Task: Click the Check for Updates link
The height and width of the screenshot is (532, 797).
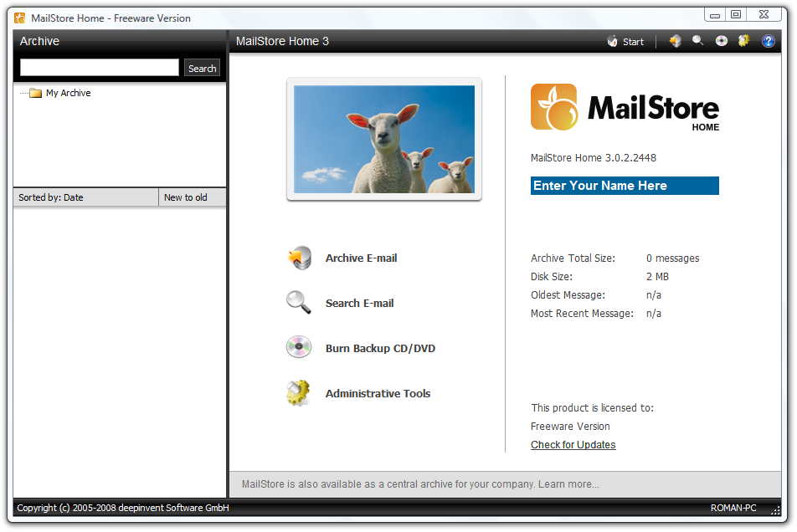Action: 573,445
